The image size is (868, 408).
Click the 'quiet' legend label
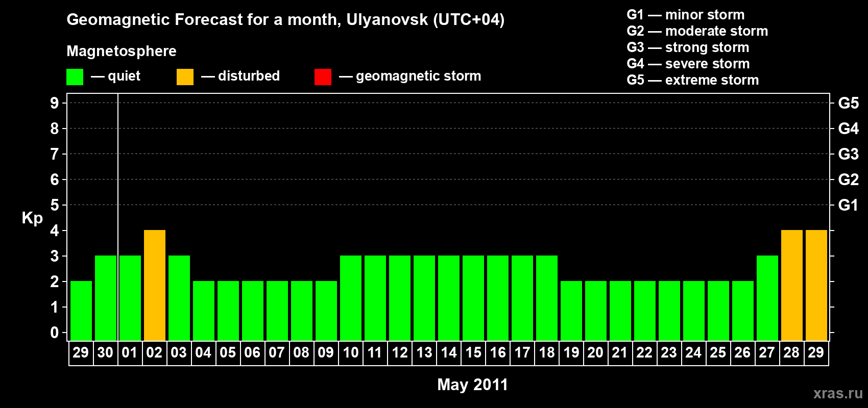[124, 76]
